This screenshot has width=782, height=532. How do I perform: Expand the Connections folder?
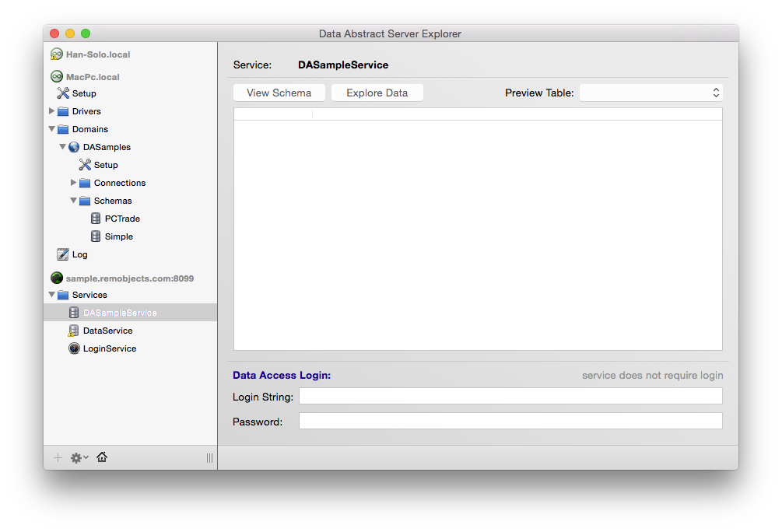pos(73,183)
